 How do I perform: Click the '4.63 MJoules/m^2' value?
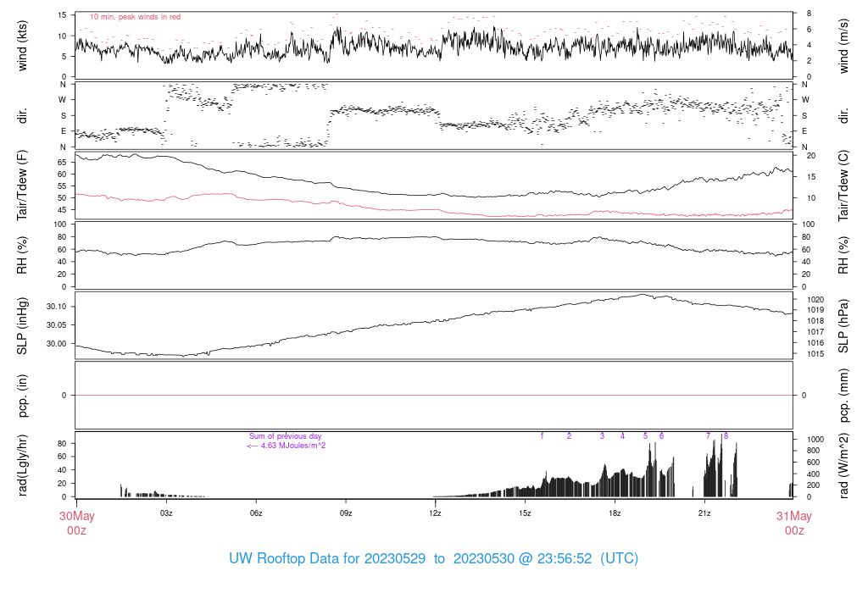pos(292,446)
